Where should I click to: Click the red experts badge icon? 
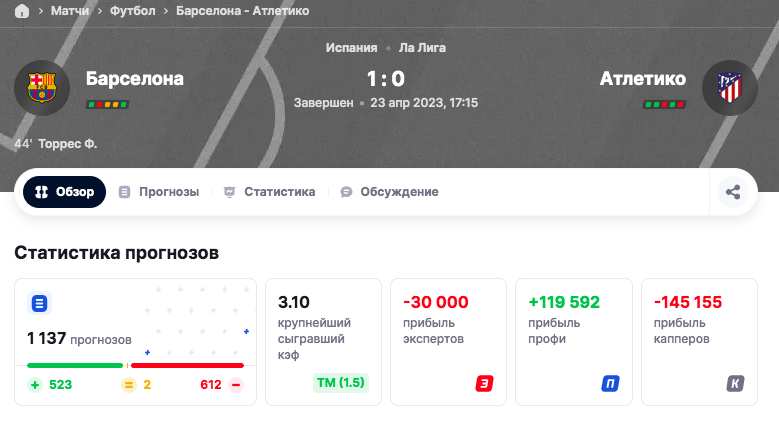pyautogui.click(x=485, y=383)
